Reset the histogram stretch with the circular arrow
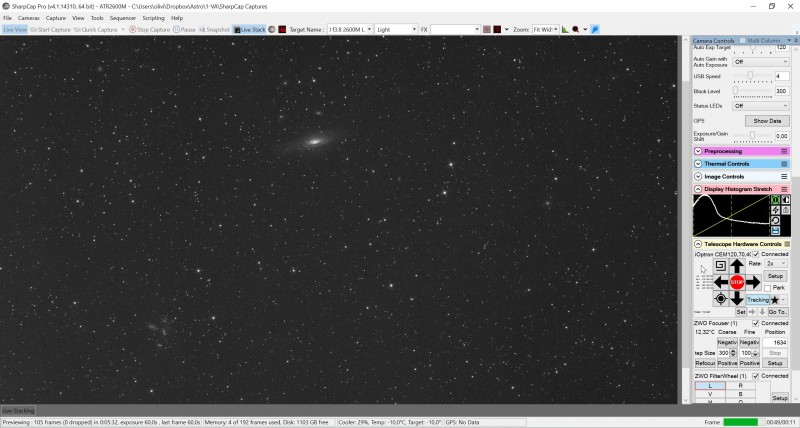 point(776,220)
